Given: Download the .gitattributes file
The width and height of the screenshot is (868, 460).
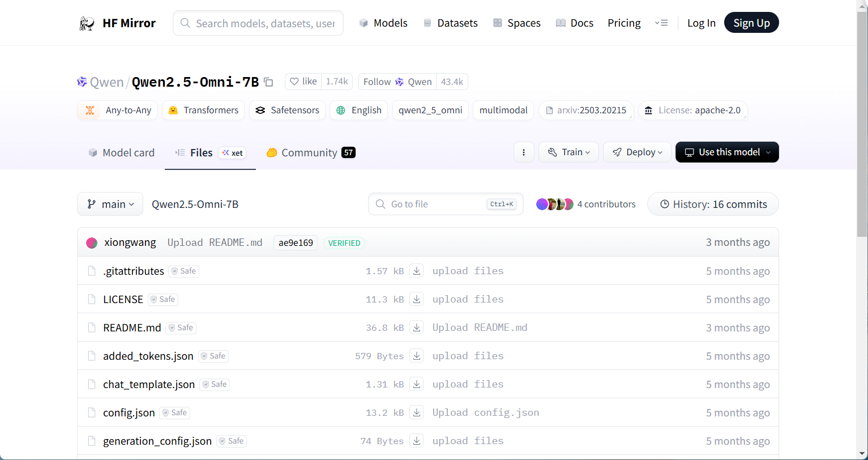Looking at the screenshot, I should [x=417, y=271].
